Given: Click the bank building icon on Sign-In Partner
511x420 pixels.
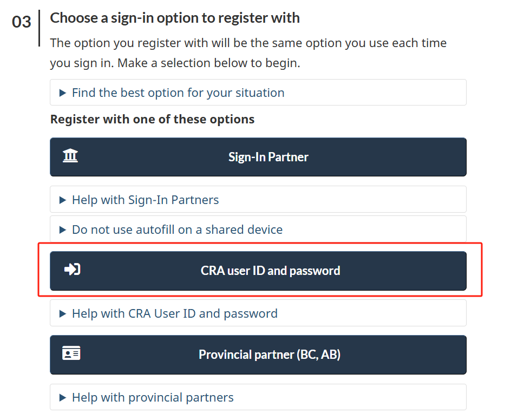Looking at the screenshot, I should (x=70, y=155).
